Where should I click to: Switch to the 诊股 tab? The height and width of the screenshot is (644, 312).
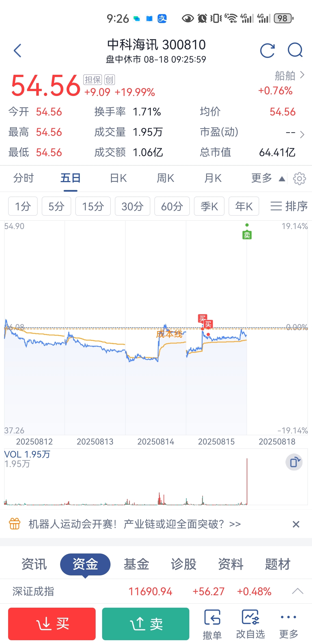point(183,564)
